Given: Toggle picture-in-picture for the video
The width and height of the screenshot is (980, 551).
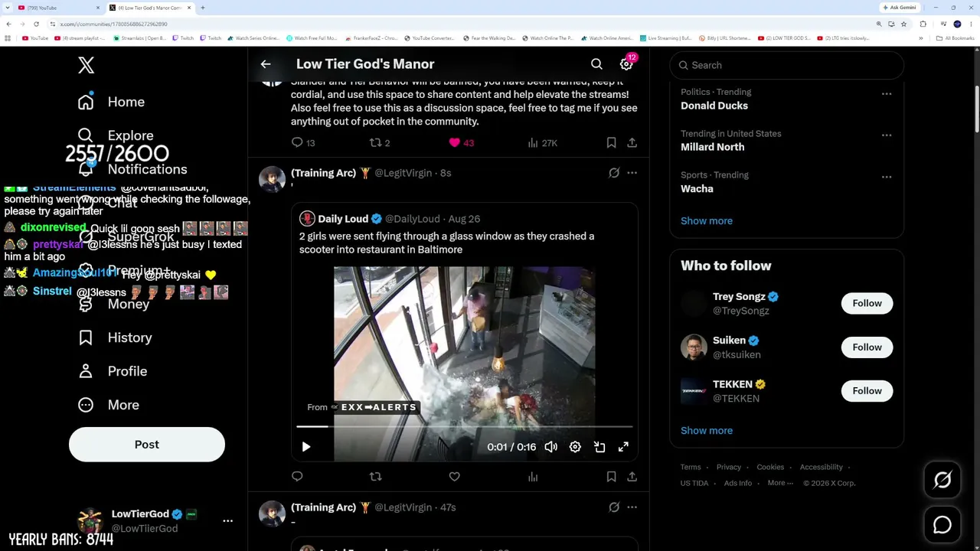Looking at the screenshot, I should pyautogui.click(x=599, y=447).
